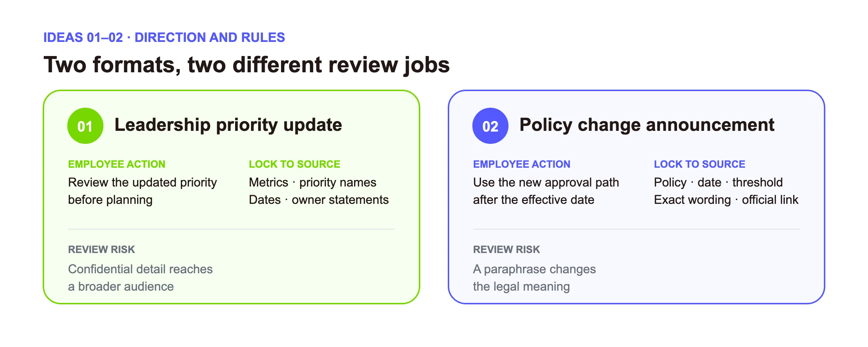Click the Ideas 01–02 Direction and Rules label
Viewport: 868px width, 347px height.
[164, 38]
